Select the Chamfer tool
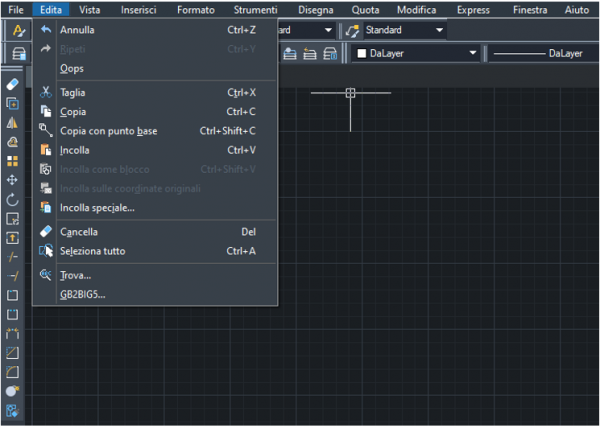The height and width of the screenshot is (428, 600). tap(12, 353)
